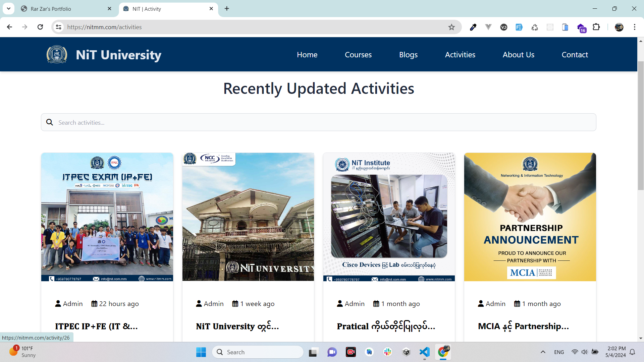Open clock showing 2:02 PM
The image size is (644, 362).
(x=615, y=352)
